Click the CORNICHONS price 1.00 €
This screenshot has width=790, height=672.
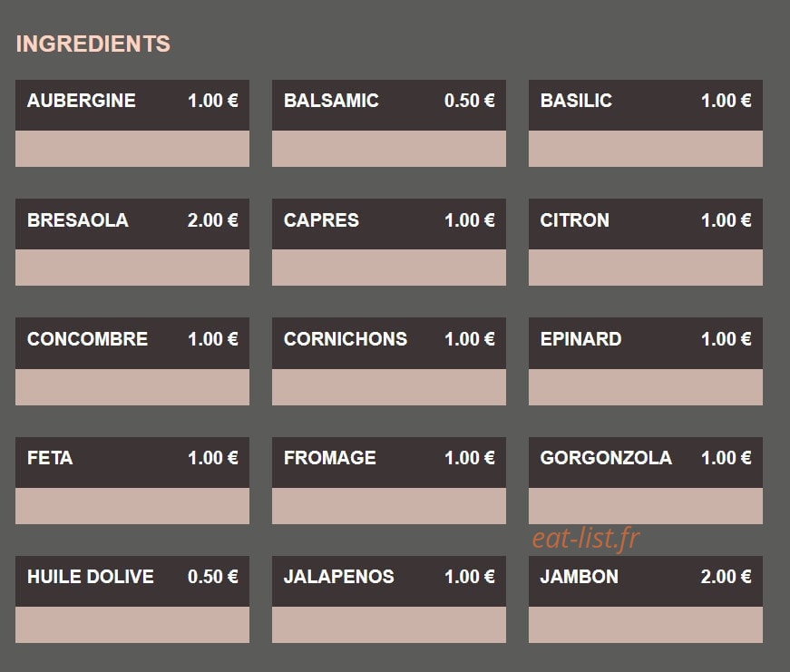469,339
